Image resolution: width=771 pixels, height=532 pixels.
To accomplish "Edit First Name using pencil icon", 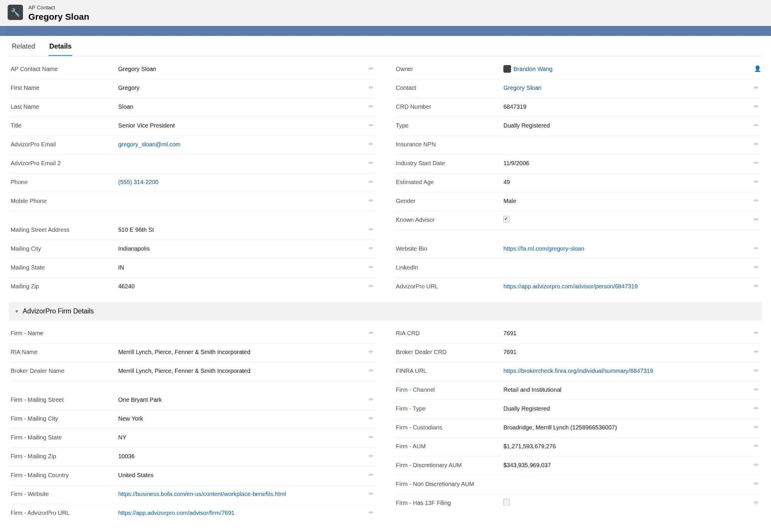I will [371, 88].
